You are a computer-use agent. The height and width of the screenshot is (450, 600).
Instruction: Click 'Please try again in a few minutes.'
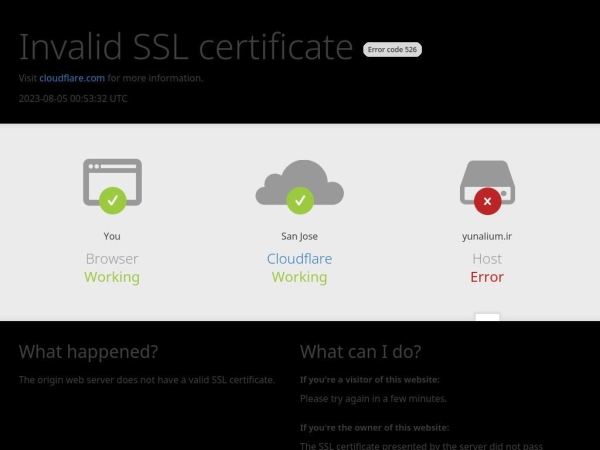tap(373, 399)
